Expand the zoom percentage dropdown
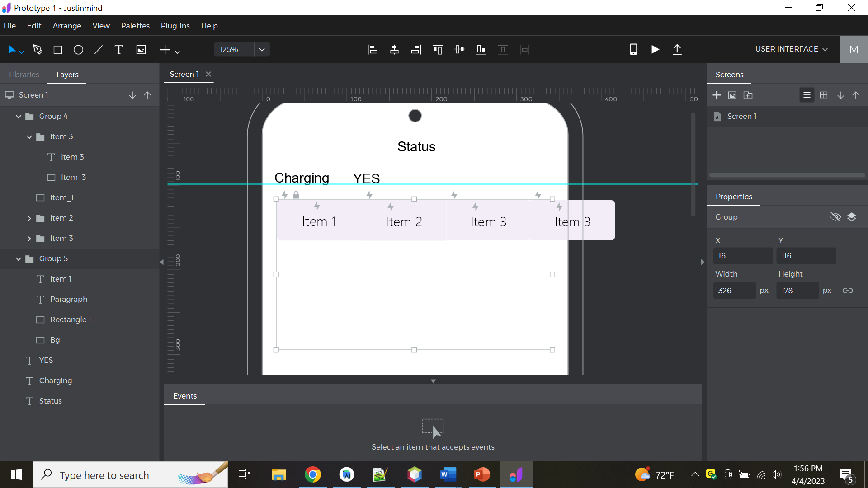Screen dimensions: 868x488 pyautogui.click(x=262, y=49)
